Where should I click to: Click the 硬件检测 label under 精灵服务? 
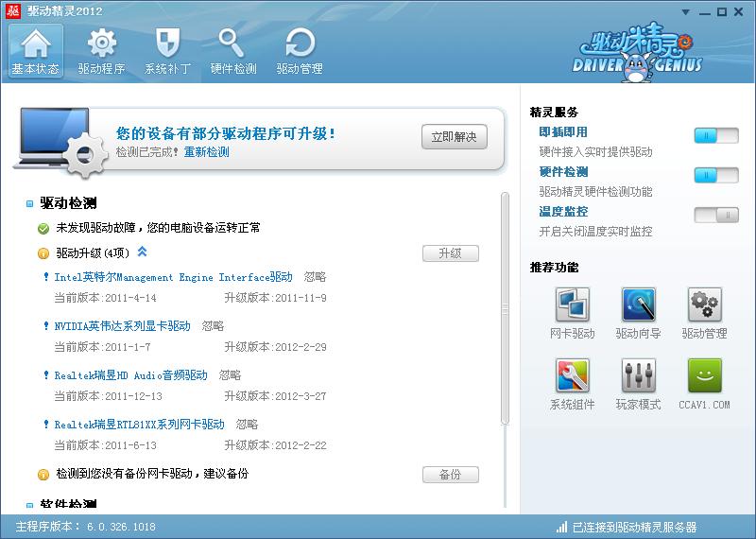click(563, 172)
